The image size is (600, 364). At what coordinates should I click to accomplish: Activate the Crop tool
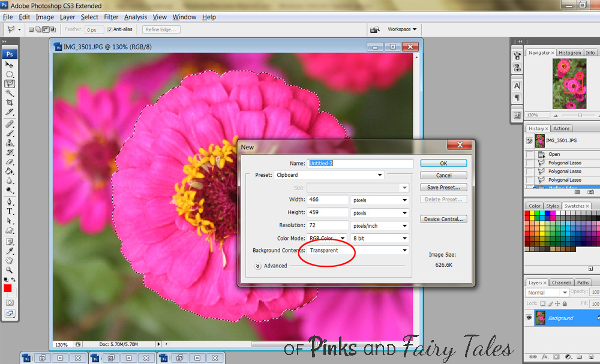click(x=9, y=103)
